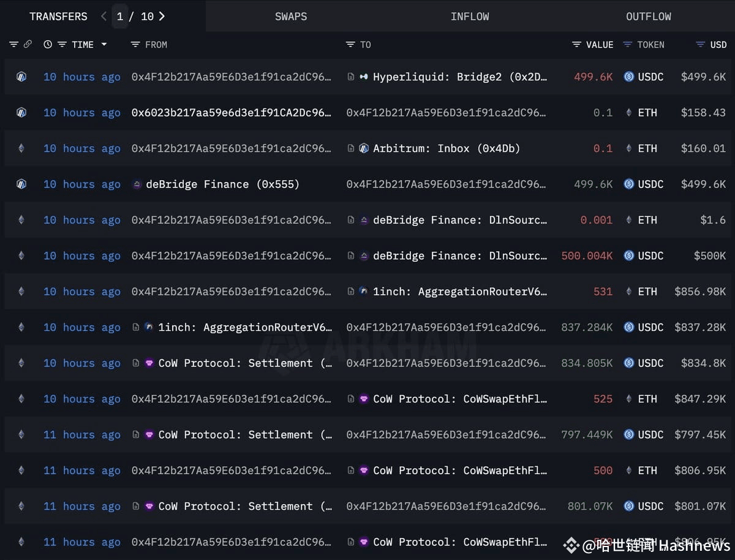The width and height of the screenshot is (735, 560).
Task: Click the USD amount $856.98K
Action: pos(700,292)
